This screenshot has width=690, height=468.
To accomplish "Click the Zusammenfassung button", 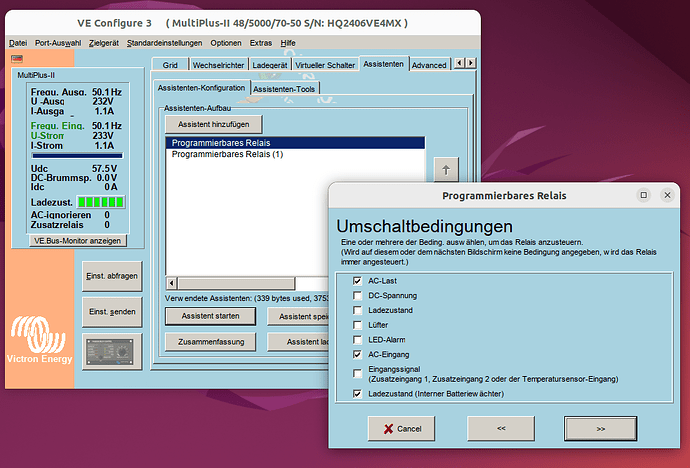I will 210,342.
